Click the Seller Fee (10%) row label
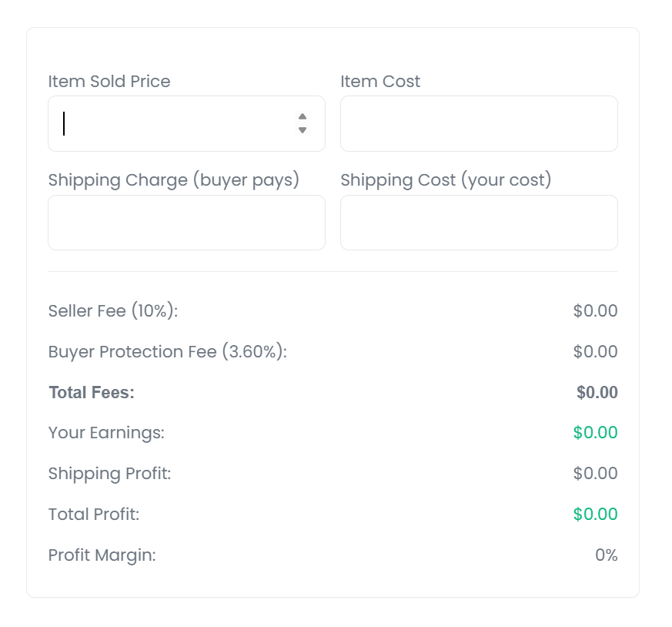 pos(113,311)
